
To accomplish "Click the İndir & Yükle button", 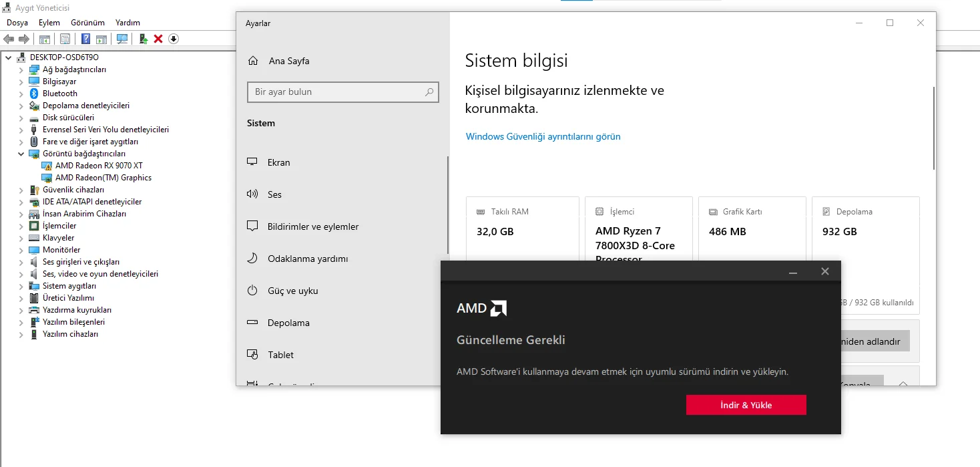I will 746,405.
